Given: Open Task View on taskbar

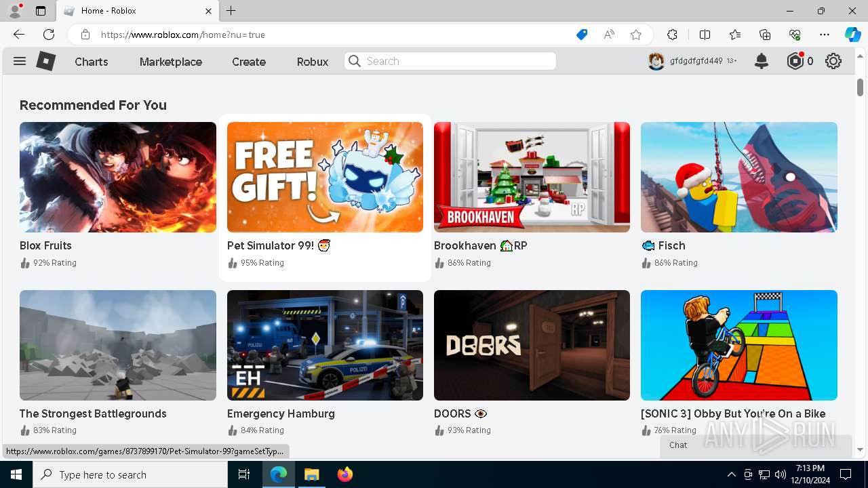Looking at the screenshot, I should (x=244, y=474).
